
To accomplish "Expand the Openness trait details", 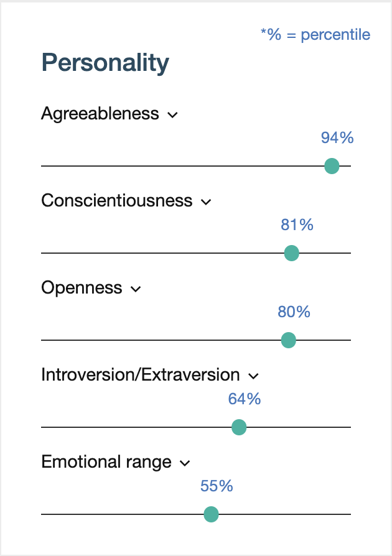I will (136, 289).
